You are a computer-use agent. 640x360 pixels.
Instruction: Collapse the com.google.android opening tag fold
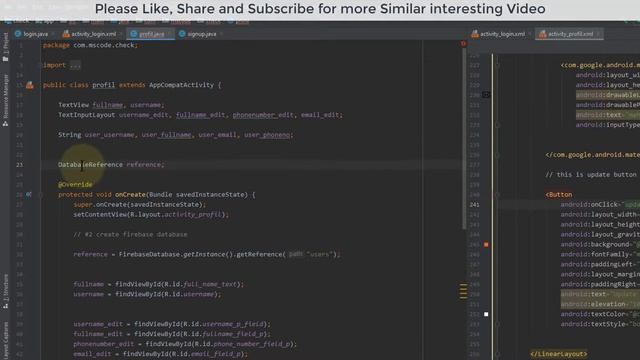click(497, 65)
